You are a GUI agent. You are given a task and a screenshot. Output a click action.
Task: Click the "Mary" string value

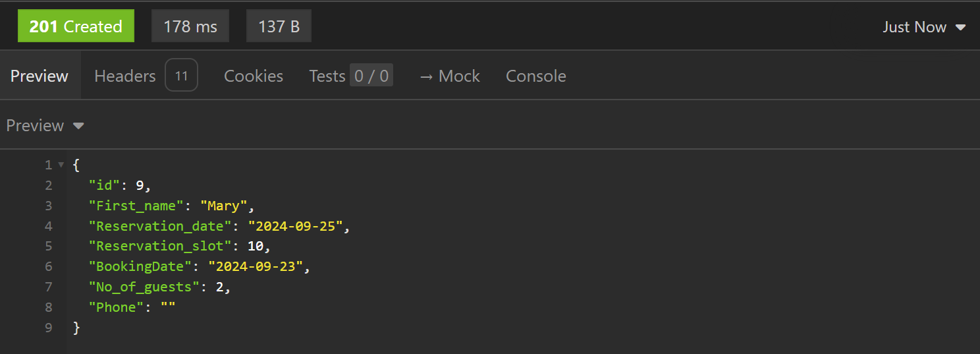[x=224, y=206]
